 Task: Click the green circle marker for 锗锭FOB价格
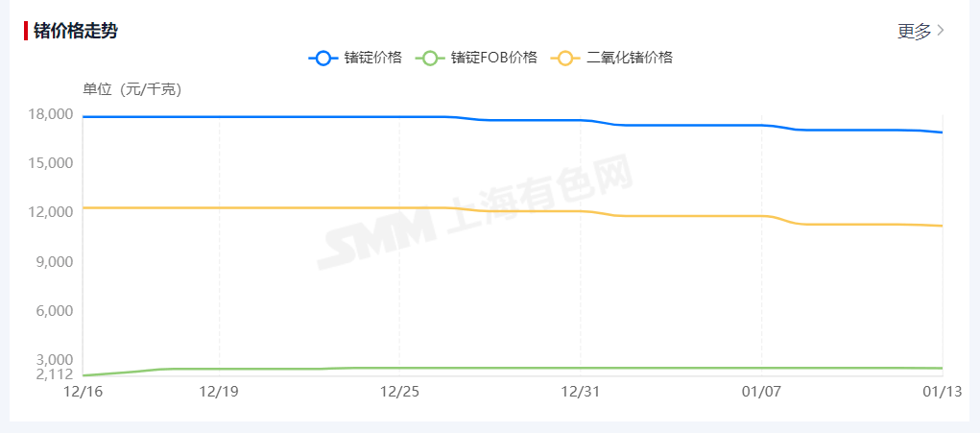point(430,58)
